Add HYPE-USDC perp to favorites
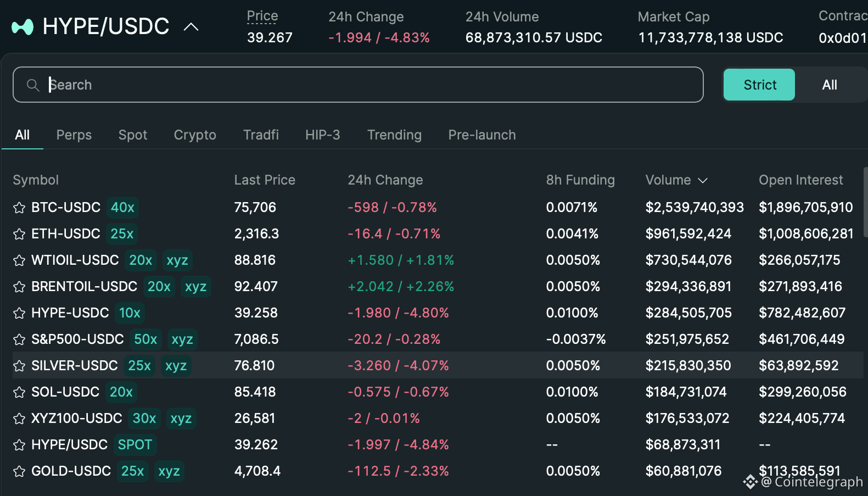Screen dimensions: 868x496 point(19,313)
